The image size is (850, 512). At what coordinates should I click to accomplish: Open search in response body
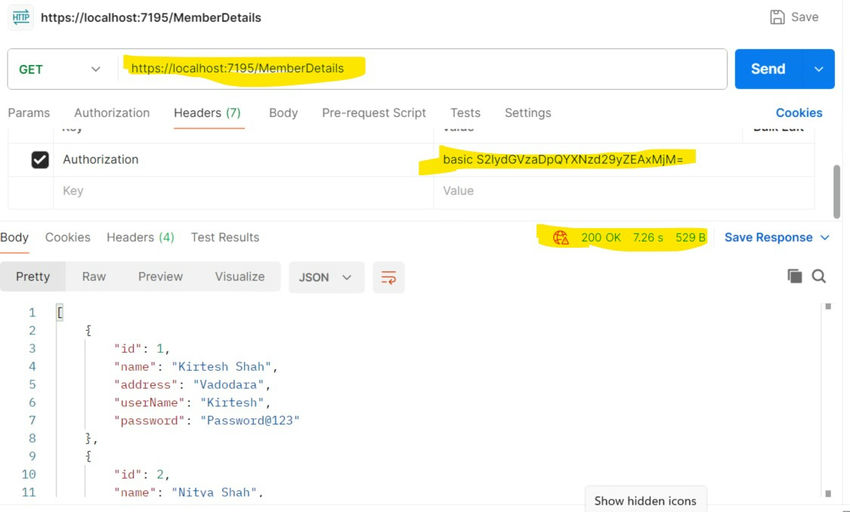pos(819,276)
